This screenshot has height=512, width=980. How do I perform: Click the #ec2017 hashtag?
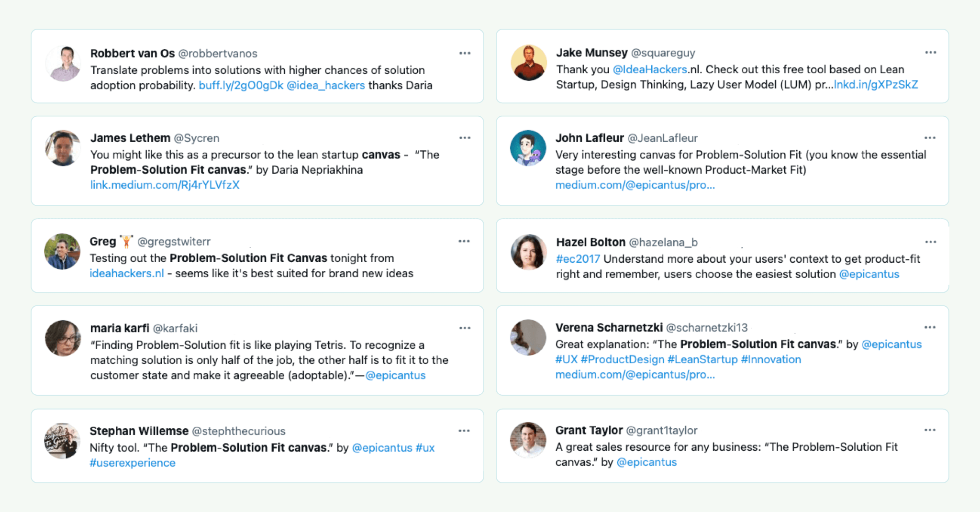click(578, 259)
